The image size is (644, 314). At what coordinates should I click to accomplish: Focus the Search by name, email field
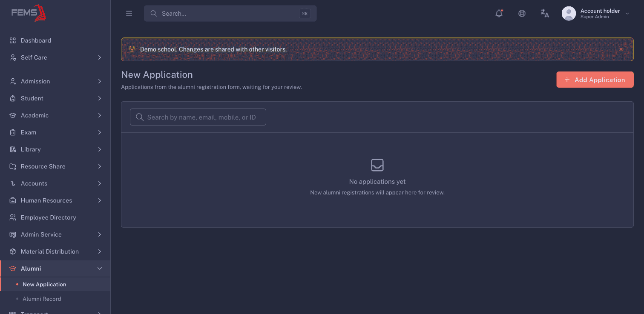point(198,117)
